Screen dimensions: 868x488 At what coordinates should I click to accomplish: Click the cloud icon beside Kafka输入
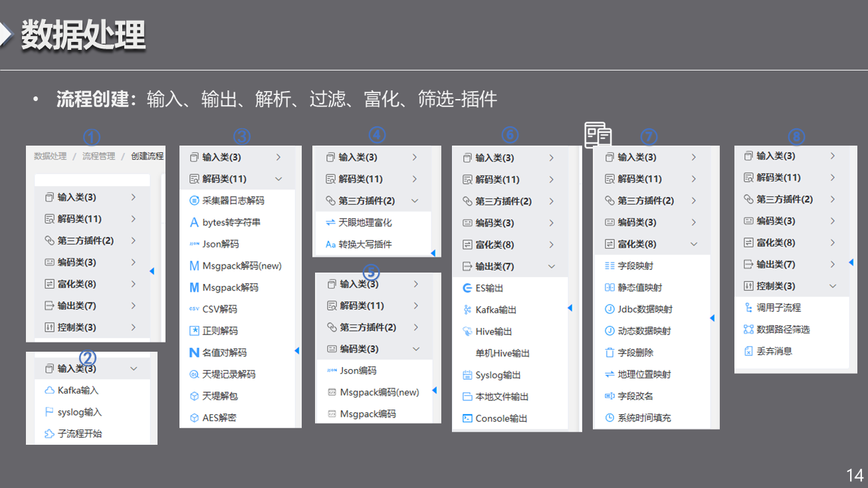click(x=49, y=390)
